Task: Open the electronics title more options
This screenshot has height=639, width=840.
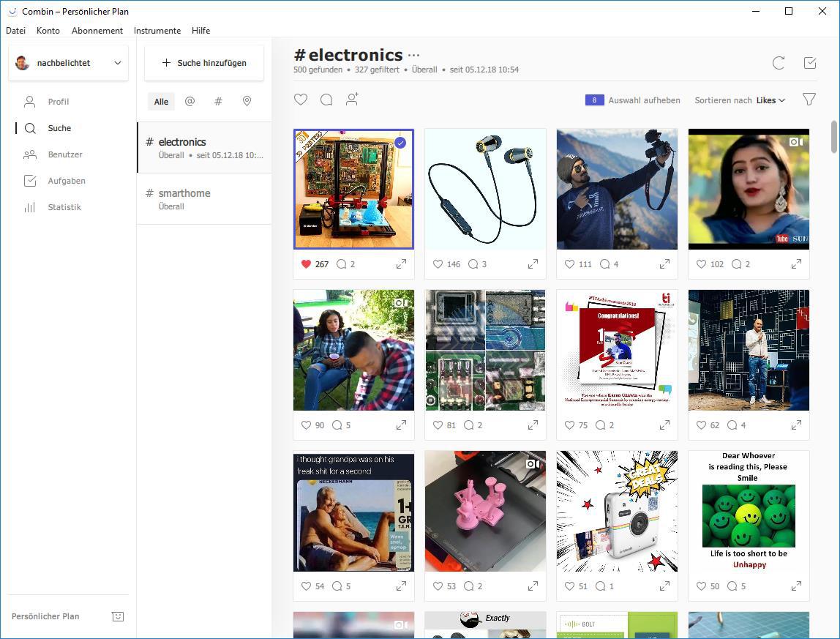Action: 414,56
